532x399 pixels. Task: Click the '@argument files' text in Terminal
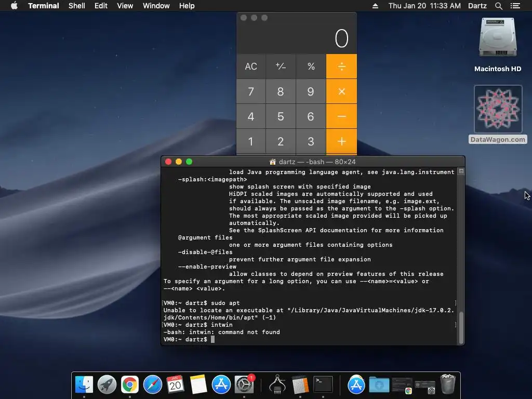(205, 237)
